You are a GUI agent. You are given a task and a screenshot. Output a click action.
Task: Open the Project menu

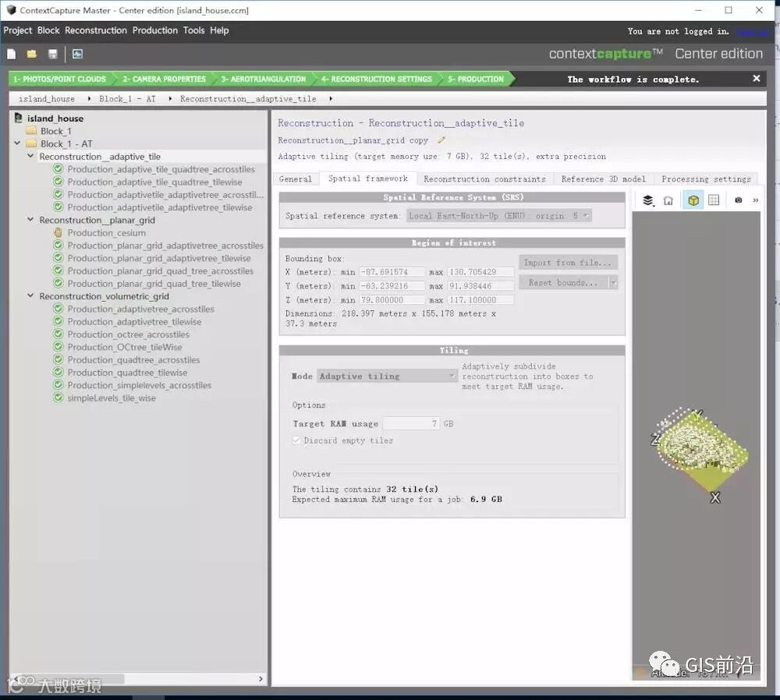(17, 30)
